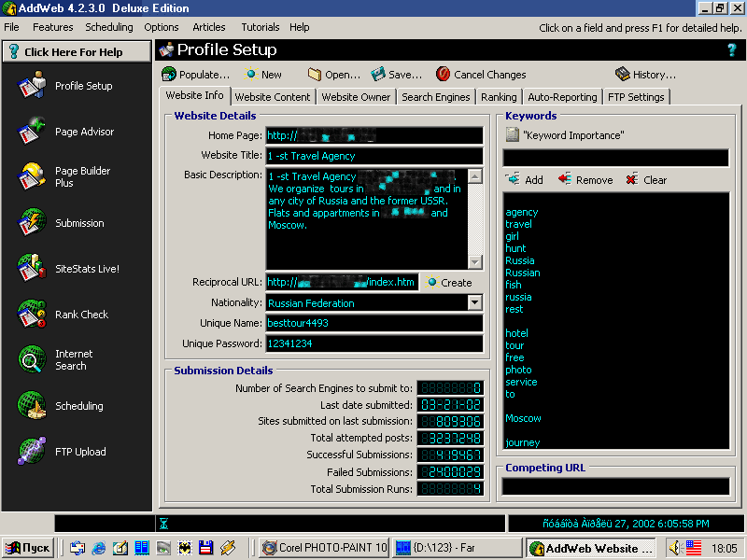This screenshot has width=747, height=560.
Task: Switch to the Far manager taskbar button
Action: pyautogui.click(x=458, y=548)
